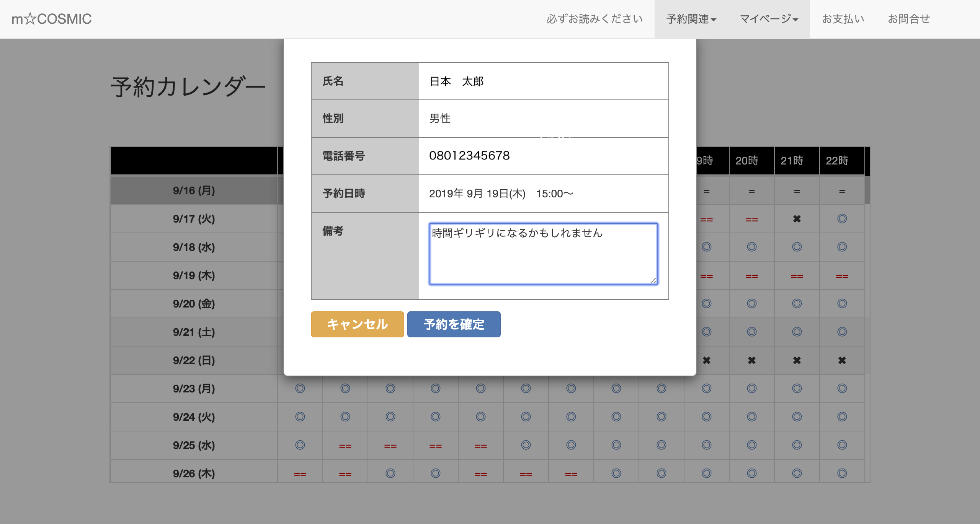980x524 pixels.
Task: Select circle icon for 9/18 at 20時
Action: tap(751, 247)
